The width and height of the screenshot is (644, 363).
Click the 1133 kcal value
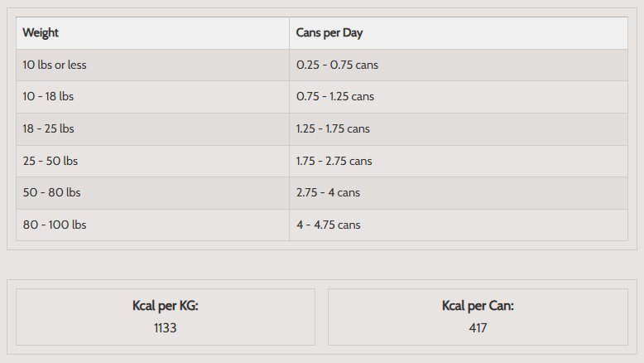[166, 327]
